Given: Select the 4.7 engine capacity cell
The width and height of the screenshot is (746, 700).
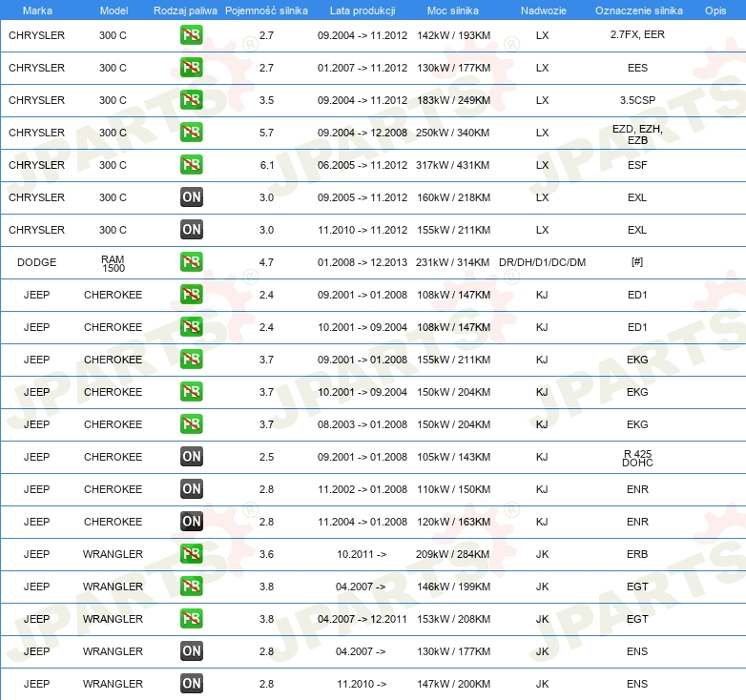Looking at the screenshot, I should (266, 262).
